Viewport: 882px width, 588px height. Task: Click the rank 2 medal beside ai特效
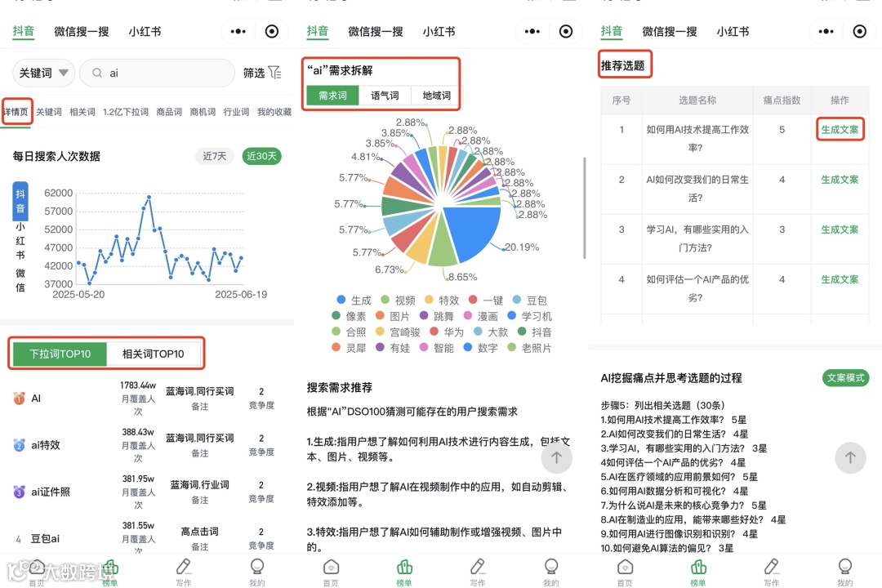19,445
